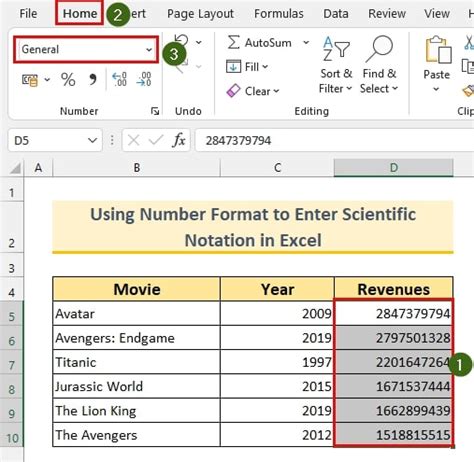Select revenue cell 2201647264
This screenshot has height=462, width=474.
click(x=393, y=362)
